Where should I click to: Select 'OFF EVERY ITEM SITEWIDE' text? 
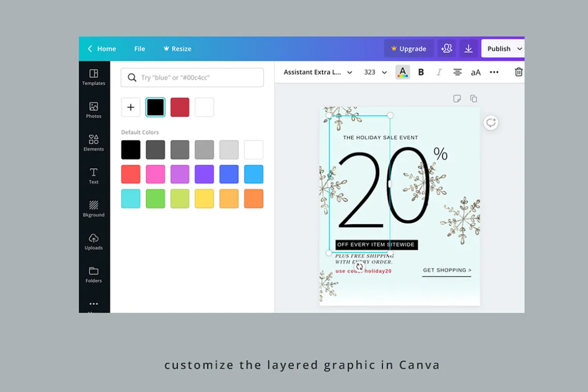(x=376, y=245)
